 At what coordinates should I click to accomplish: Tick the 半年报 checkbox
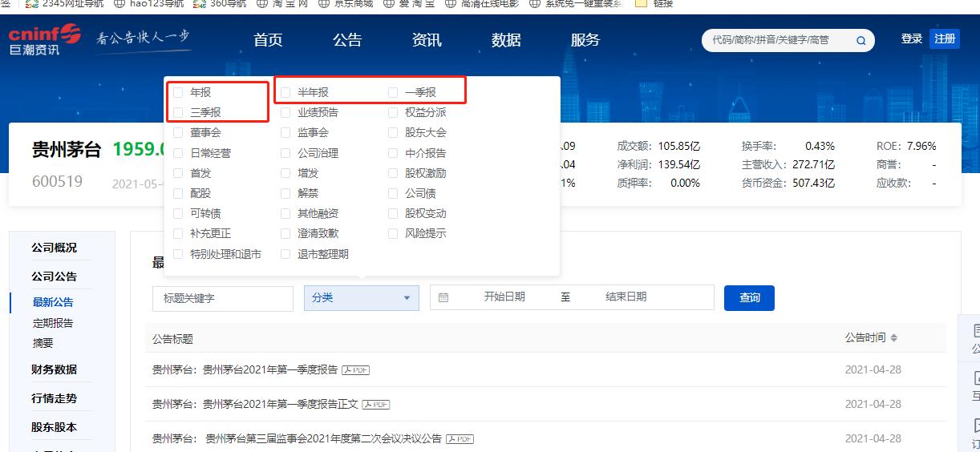point(285,93)
